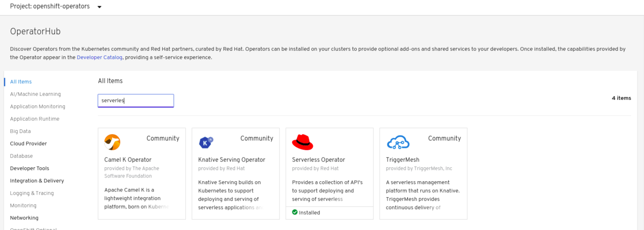Select the Integration & Delivery category
The image size is (644, 230).
pos(37,181)
